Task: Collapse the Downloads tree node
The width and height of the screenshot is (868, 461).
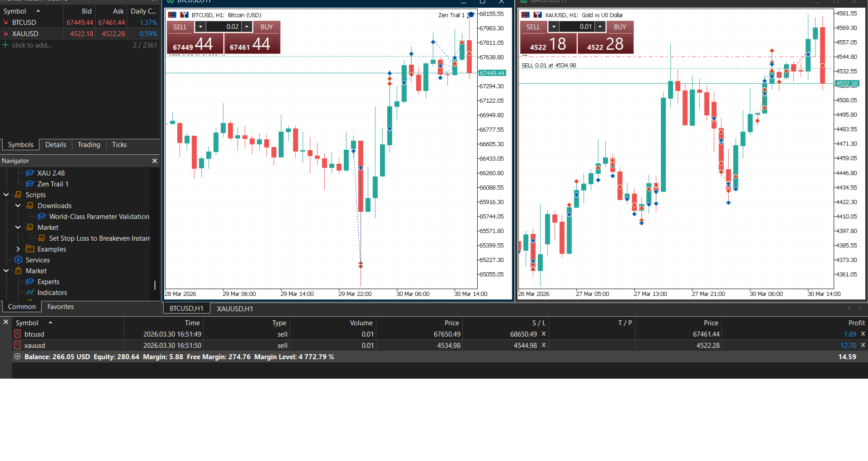Action: click(18, 205)
